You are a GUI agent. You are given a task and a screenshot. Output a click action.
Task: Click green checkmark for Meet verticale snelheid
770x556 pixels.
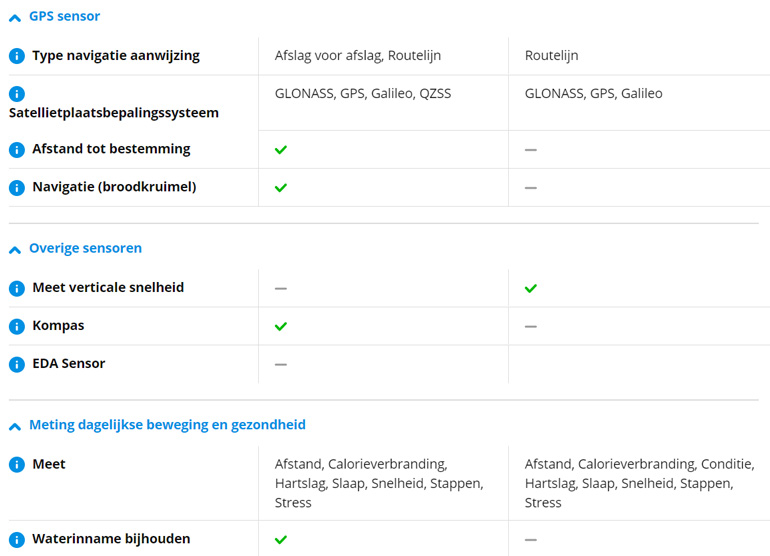pyautogui.click(x=531, y=288)
